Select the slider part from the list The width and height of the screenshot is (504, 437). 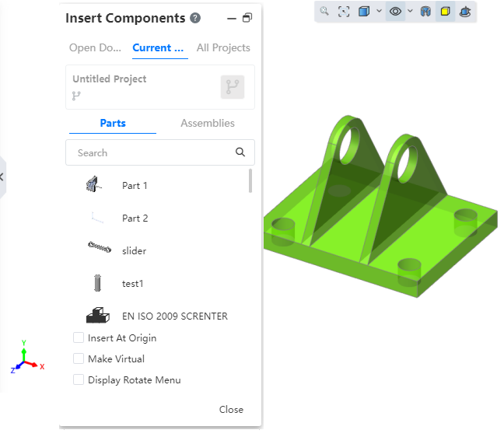[x=134, y=251]
